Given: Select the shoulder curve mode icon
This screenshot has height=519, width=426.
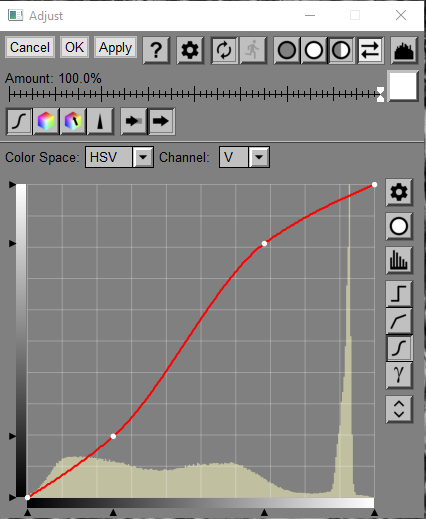Looking at the screenshot, I should [x=399, y=321].
